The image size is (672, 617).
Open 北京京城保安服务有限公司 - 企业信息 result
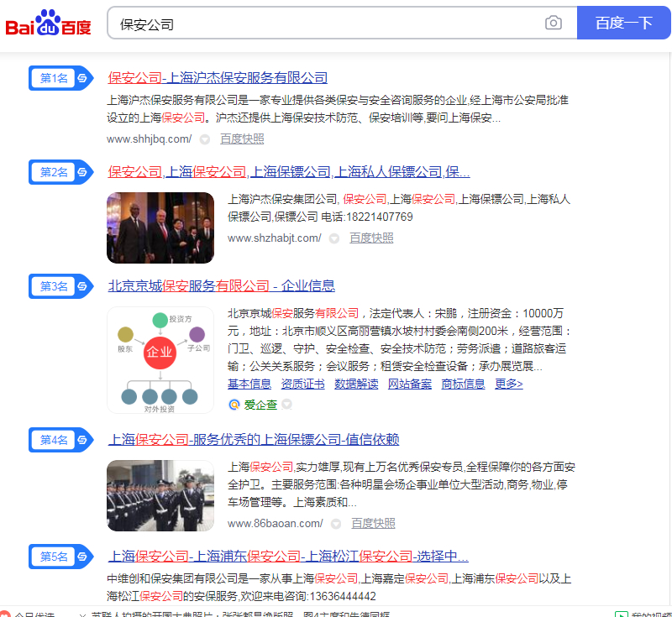pos(221,286)
